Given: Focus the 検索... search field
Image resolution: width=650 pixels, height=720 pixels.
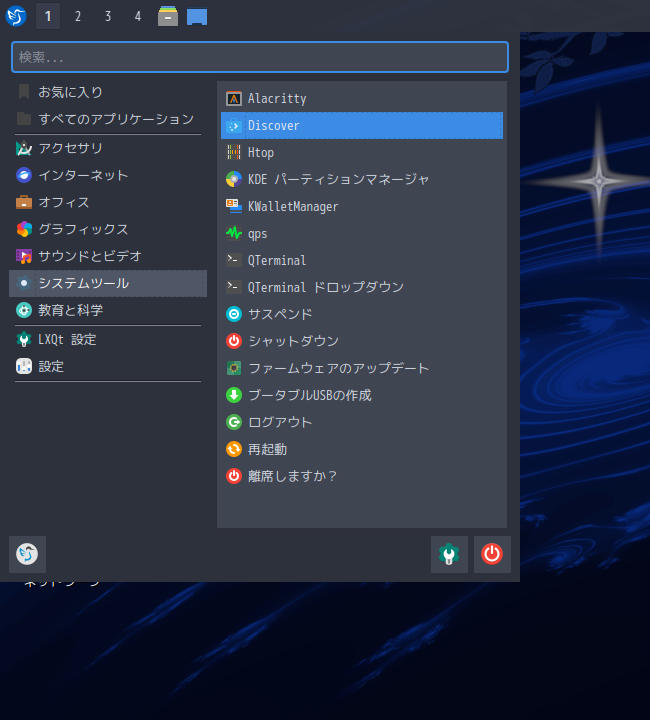Looking at the screenshot, I should [x=260, y=57].
